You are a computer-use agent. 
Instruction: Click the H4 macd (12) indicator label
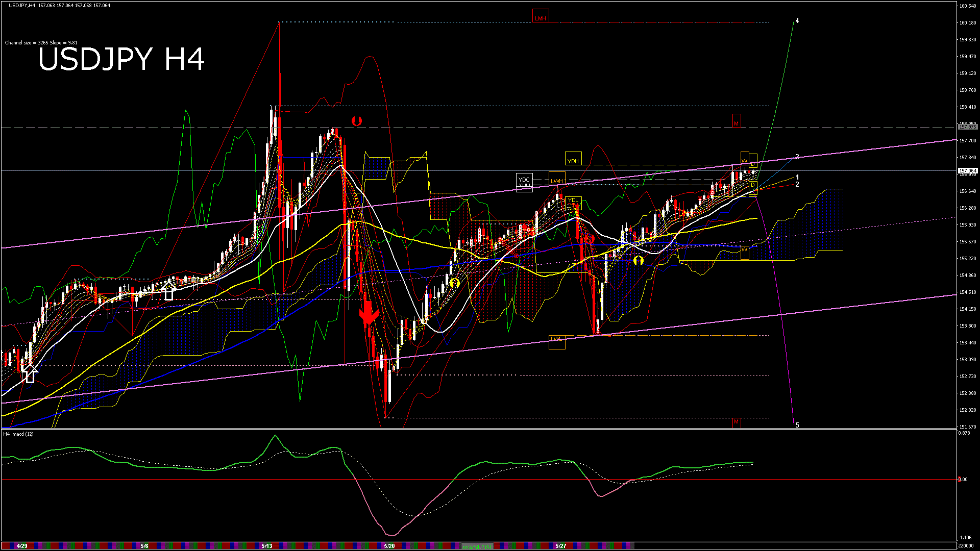(18, 434)
